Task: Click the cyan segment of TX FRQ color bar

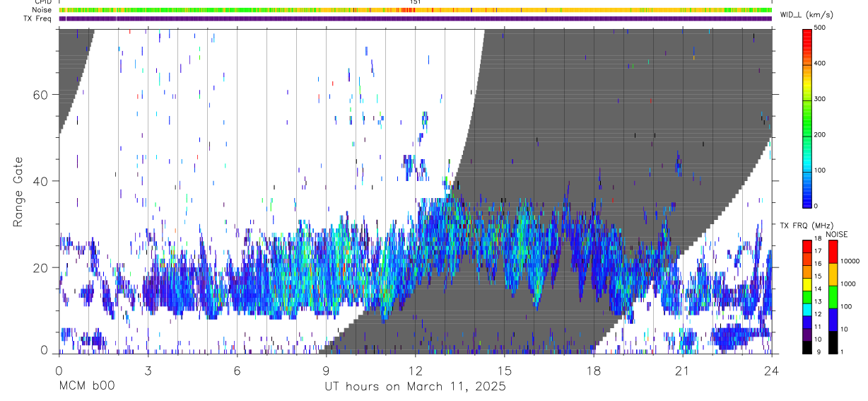Action: pyautogui.click(x=807, y=309)
